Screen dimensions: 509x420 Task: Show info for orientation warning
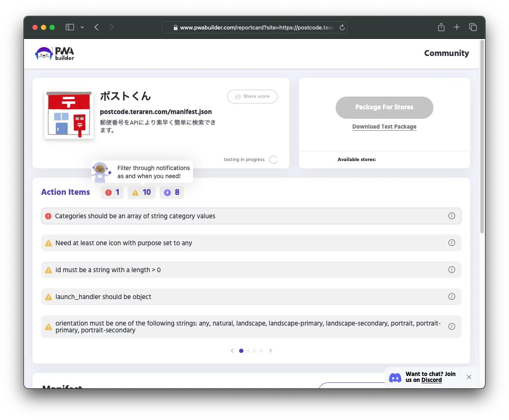[451, 326]
